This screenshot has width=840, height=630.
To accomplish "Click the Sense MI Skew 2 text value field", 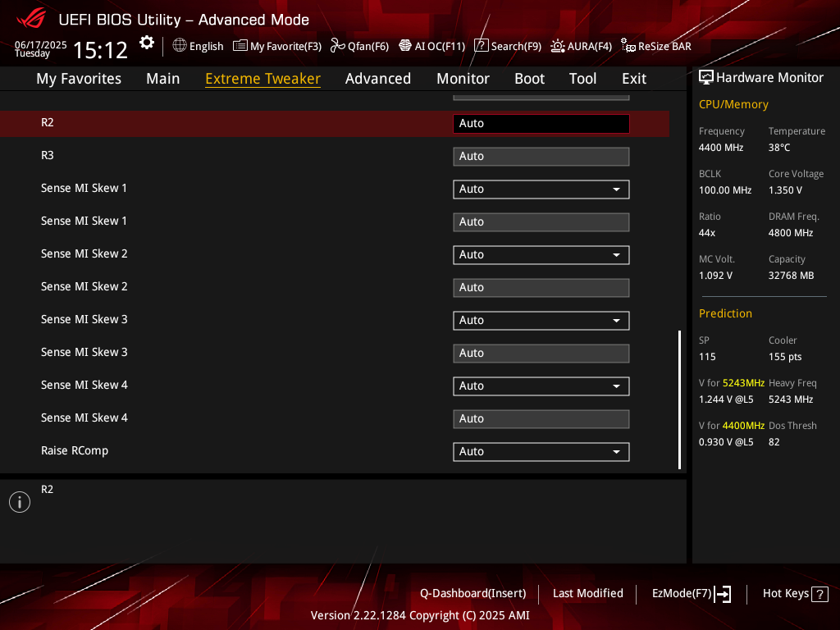I will click(x=541, y=288).
